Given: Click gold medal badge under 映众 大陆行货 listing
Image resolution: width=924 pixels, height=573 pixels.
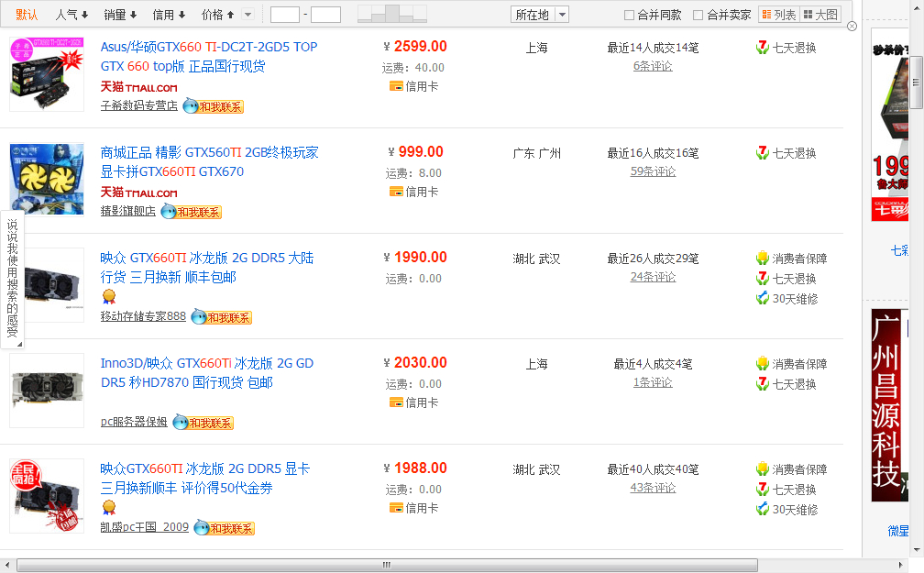Looking at the screenshot, I should point(109,296).
